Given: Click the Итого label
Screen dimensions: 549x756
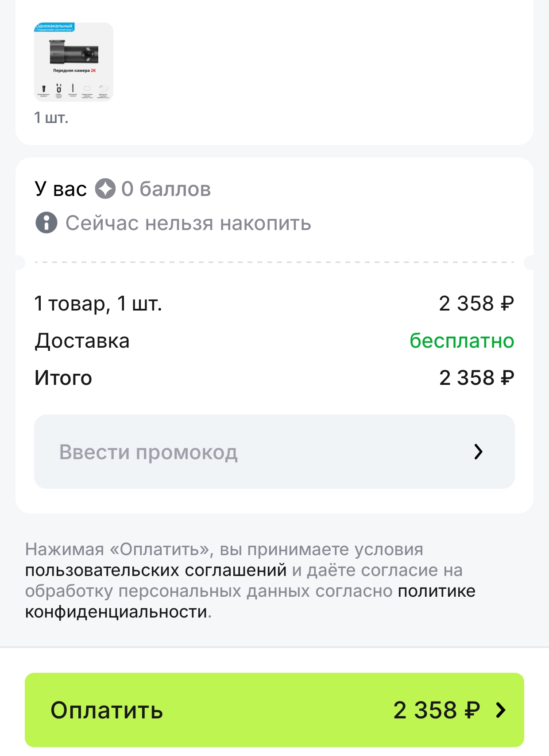Looking at the screenshot, I should (63, 378).
